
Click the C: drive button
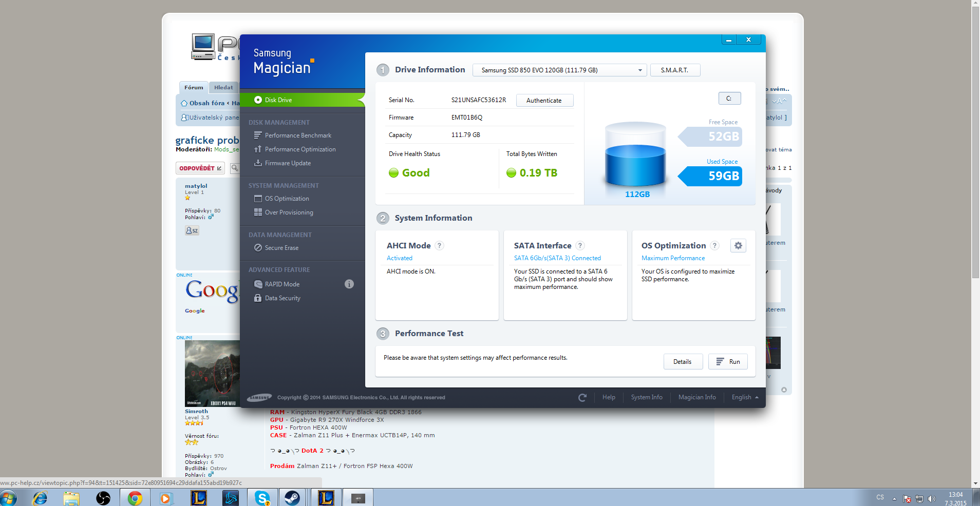(729, 99)
